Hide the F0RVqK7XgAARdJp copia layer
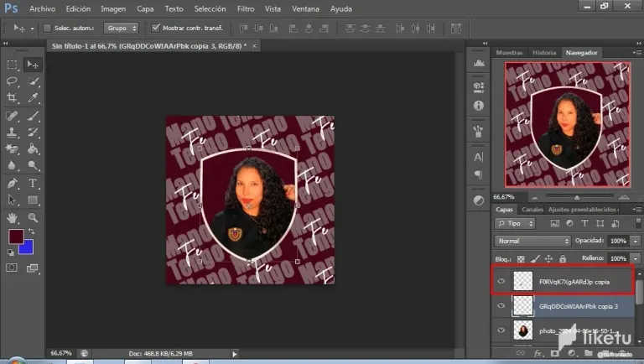Screen dimensions: 644x364 click(501, 282)
